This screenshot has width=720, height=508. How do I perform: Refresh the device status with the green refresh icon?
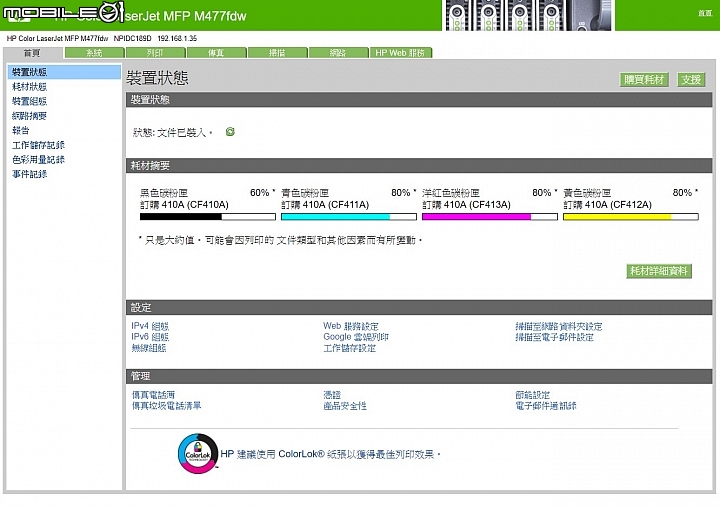pyautogui.click(x=230, y=132)
